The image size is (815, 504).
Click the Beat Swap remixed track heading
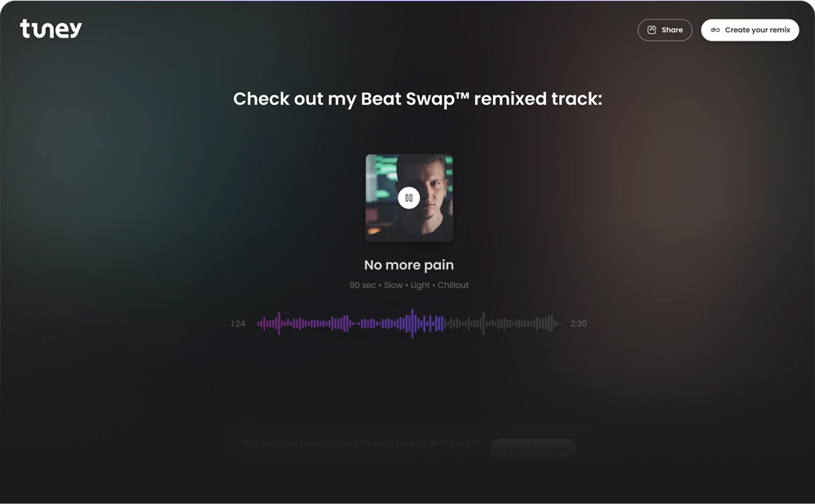(417, 99)
